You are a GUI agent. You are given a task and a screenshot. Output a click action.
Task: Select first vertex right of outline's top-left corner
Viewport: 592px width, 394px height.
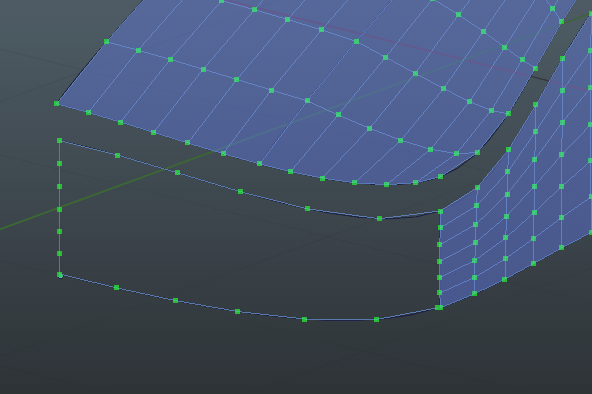click(117, 155)
